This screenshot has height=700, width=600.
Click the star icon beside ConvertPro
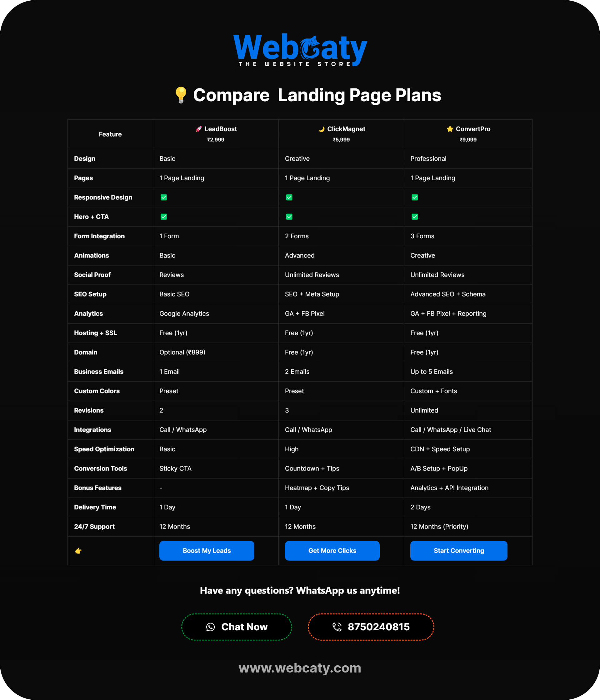[450, 129]
